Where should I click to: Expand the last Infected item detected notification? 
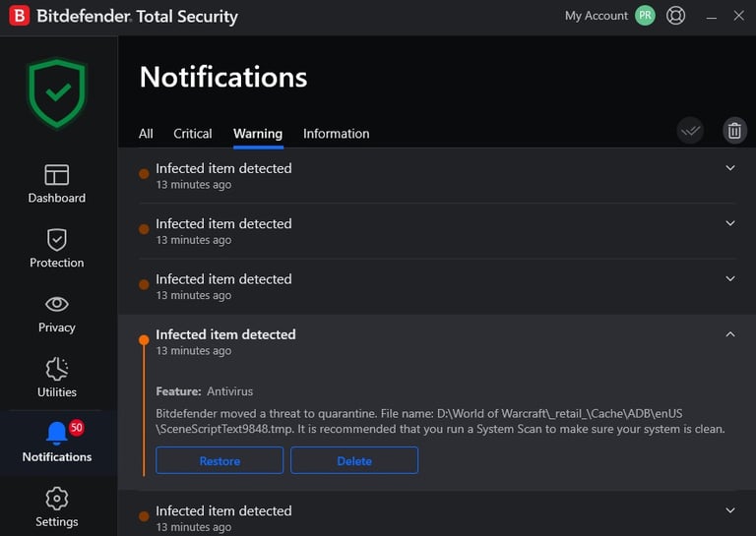pyautogui.click(x=730, y=510)
